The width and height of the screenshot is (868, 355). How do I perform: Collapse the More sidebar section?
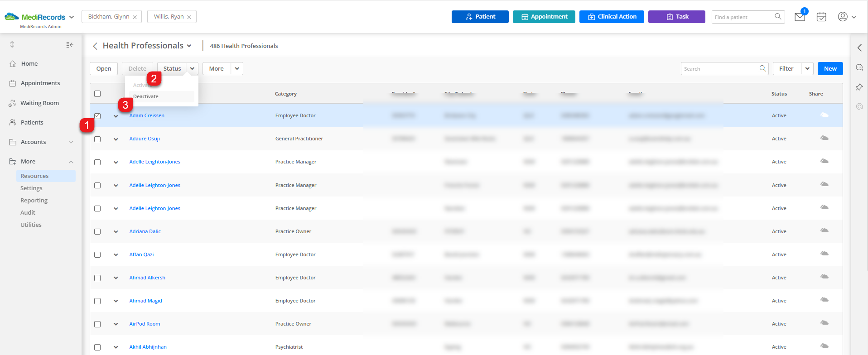pyautogui.click(x=71, y=162)
